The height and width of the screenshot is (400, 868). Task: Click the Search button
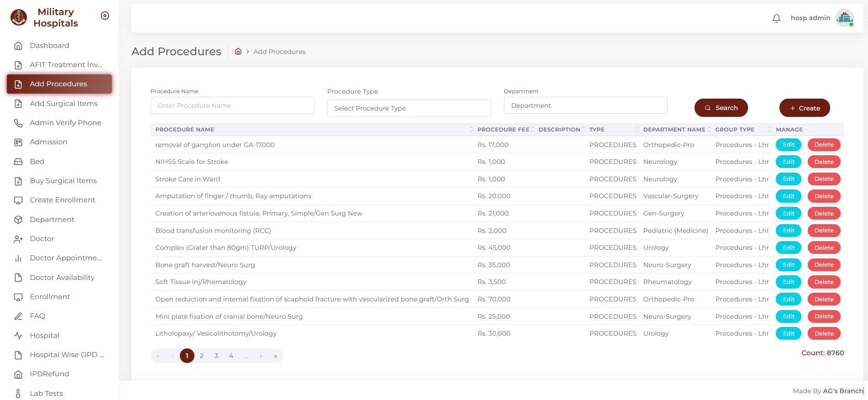[x=721, y=108]
